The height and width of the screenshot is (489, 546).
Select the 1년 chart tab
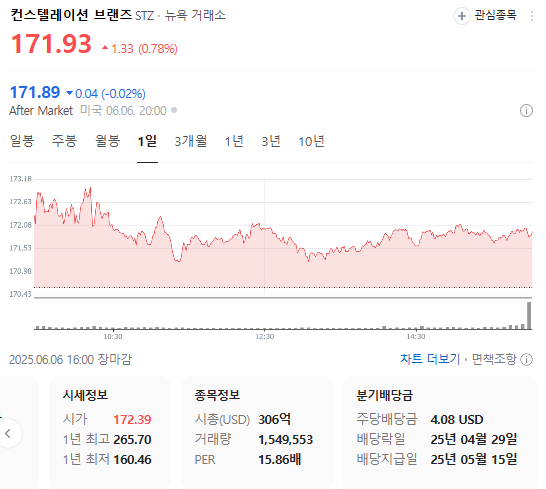point(234,141)
